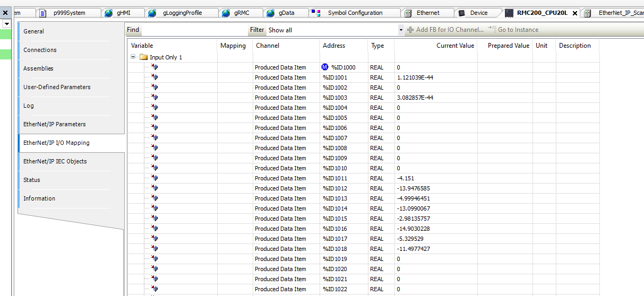Collapse the Input Only 1 folder

click(x=133, y=57)
